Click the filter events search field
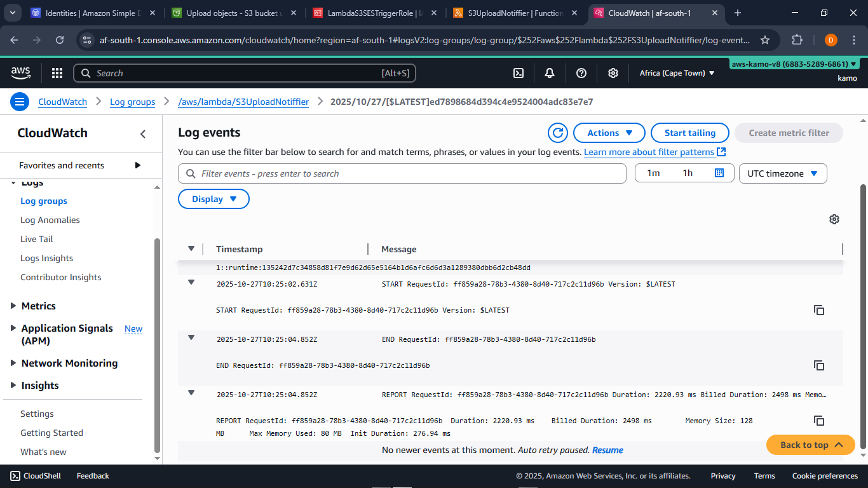Viewport: 868px width, 488px height. tap(402, 173)
